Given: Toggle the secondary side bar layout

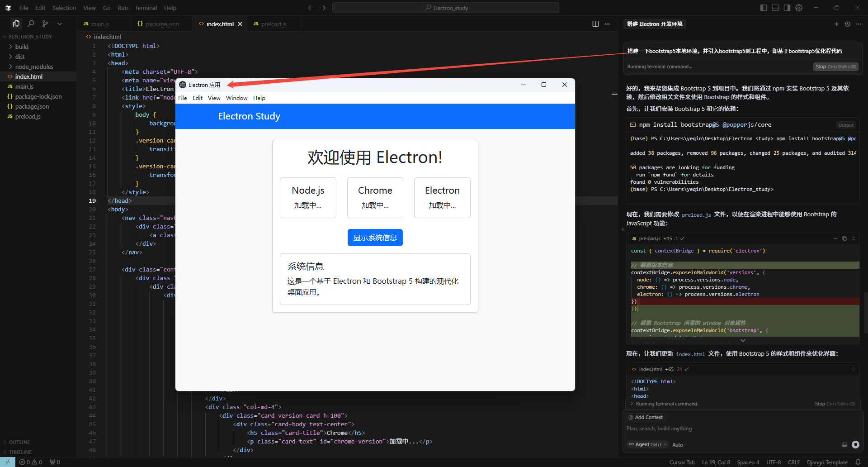Looking at the screenshot, I should tap(787, 8).
